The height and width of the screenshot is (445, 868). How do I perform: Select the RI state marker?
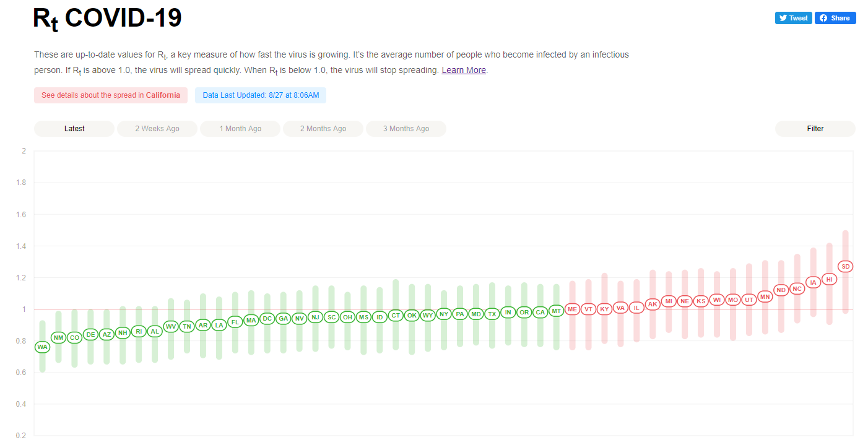pyautogui.click(x=139, y=331)
